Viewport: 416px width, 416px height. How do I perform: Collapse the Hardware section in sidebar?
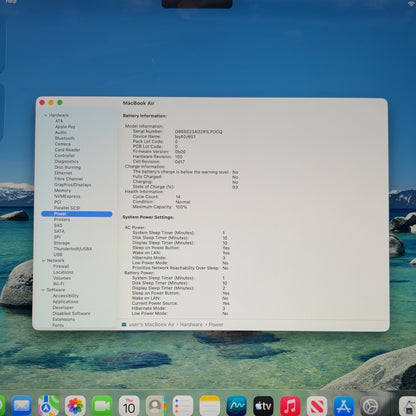tap(45, 115)
